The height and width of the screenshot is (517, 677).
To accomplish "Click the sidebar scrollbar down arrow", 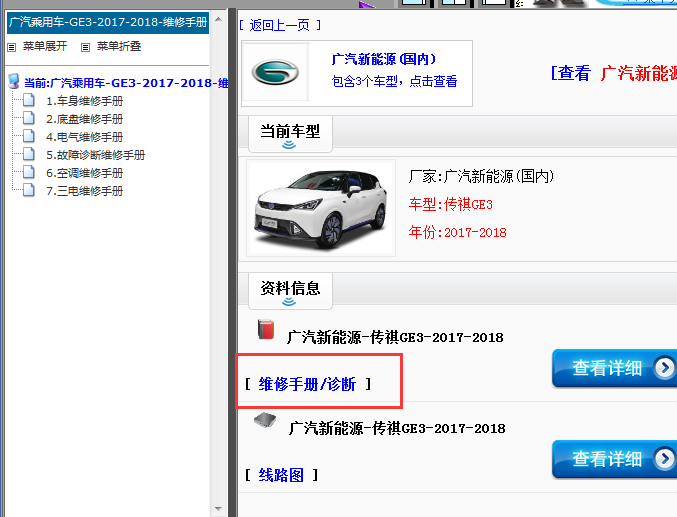I will coord(218,509).
